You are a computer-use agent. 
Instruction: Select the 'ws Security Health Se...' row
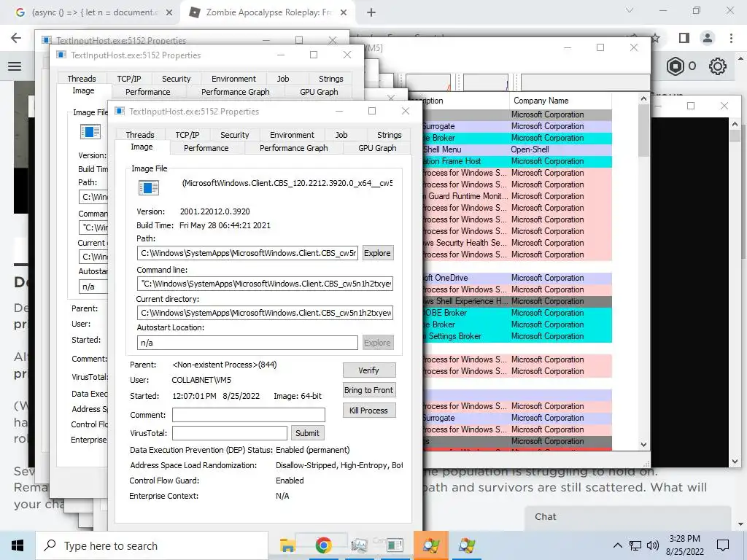click(x=517, y=243)
